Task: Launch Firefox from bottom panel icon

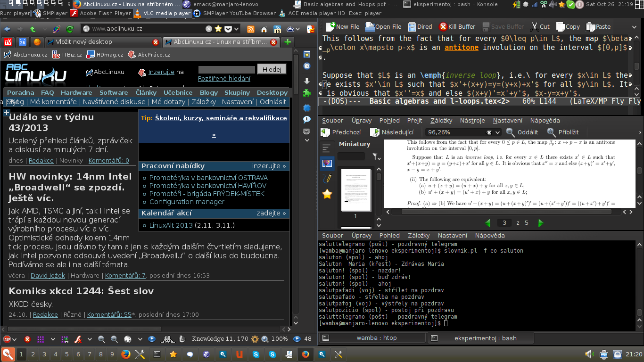Action: pos(126,354)
